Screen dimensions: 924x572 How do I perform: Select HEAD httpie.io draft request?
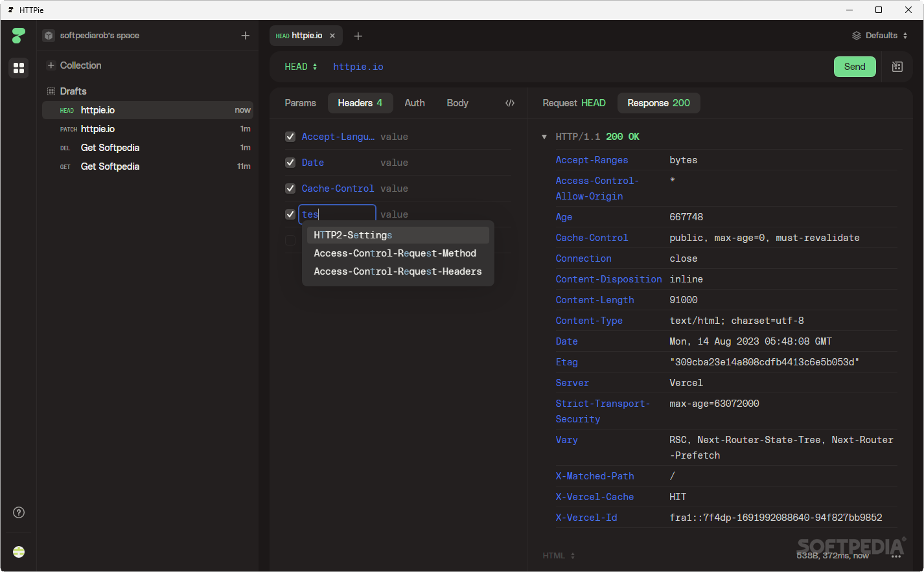pos(148,110)
